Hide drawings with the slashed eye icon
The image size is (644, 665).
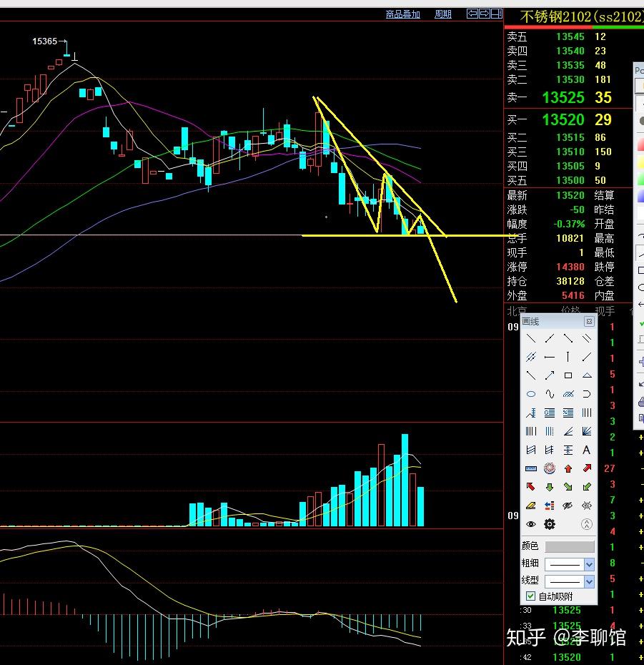(x=568, y=506)
